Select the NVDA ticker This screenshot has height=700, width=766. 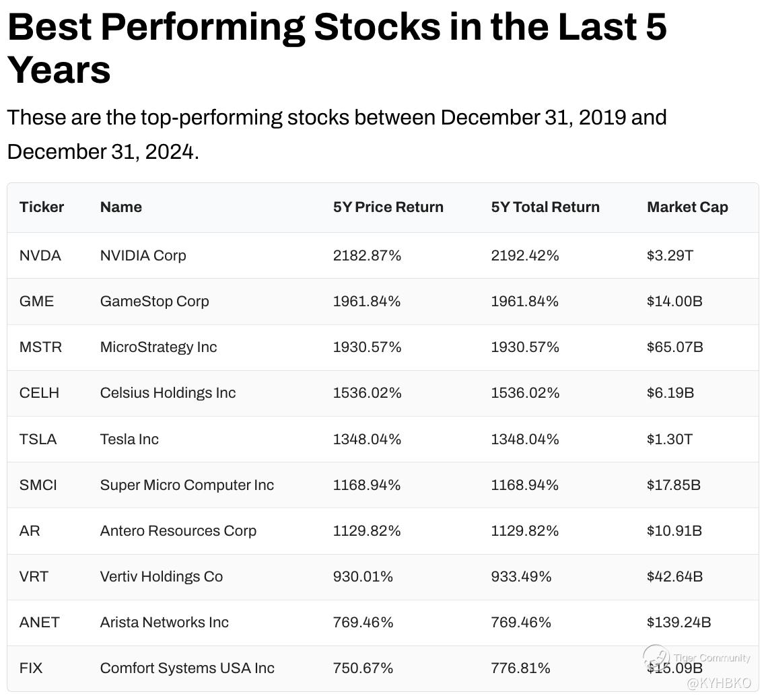40,256
